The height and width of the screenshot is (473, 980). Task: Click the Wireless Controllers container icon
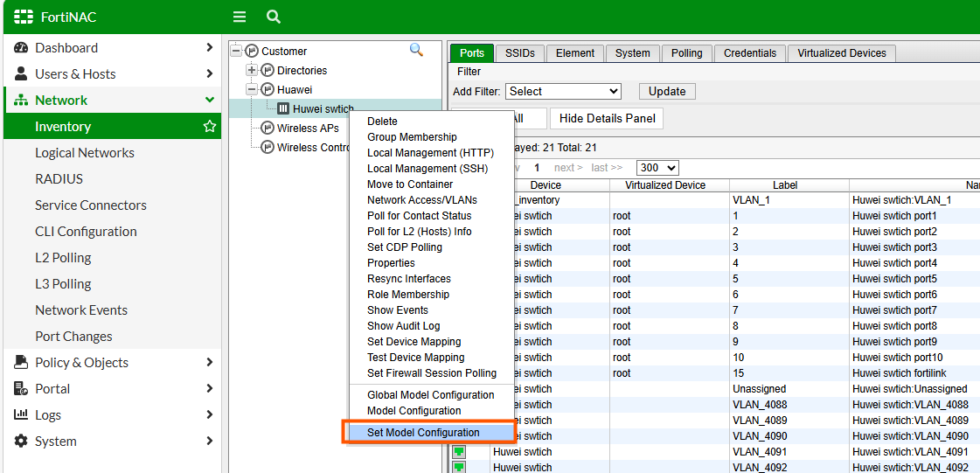click(268, 148)
